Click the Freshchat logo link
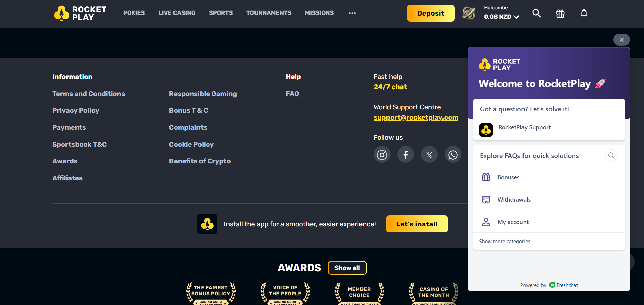This screenshot has height=305, width=644. pos(564,285)
